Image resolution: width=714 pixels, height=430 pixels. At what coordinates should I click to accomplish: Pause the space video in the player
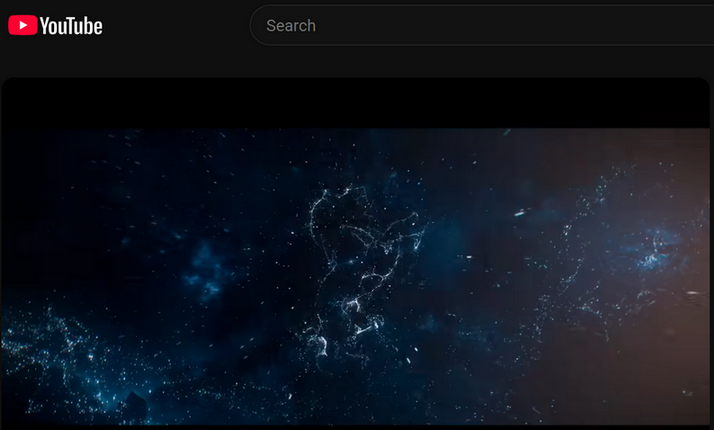coord(355,253)
